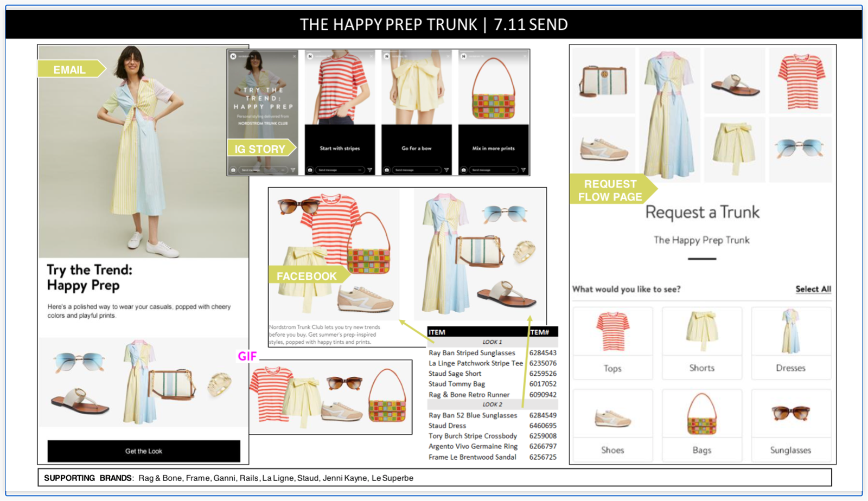Click the striped crossbody bag in the email product row
The image size is (868, 501).
(x=172, y=384)
